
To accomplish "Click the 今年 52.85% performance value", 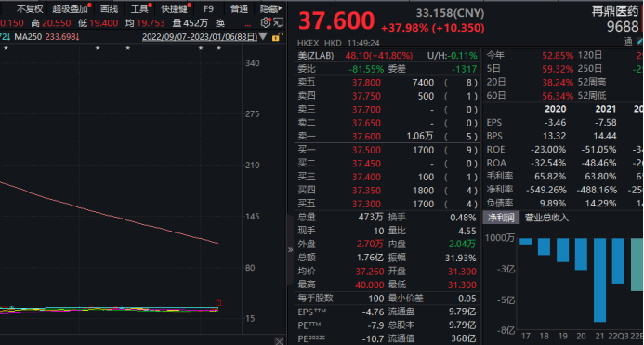I will [558, 56].
